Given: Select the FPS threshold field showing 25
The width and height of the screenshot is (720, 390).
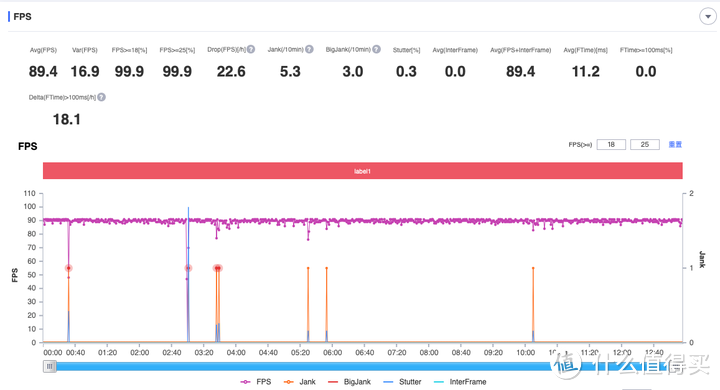Looking at the screenshot, I should [645, 145].
